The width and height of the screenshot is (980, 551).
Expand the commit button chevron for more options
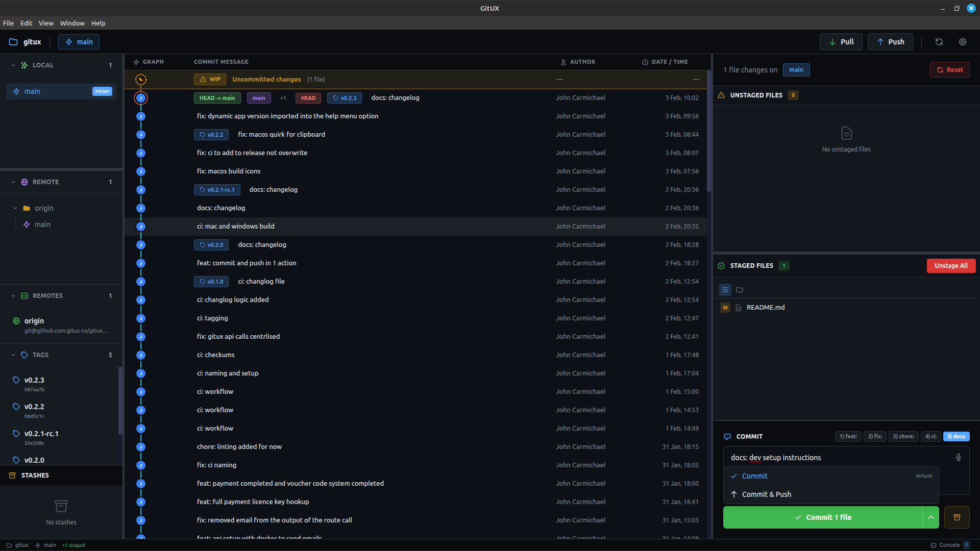pos(931,517)
